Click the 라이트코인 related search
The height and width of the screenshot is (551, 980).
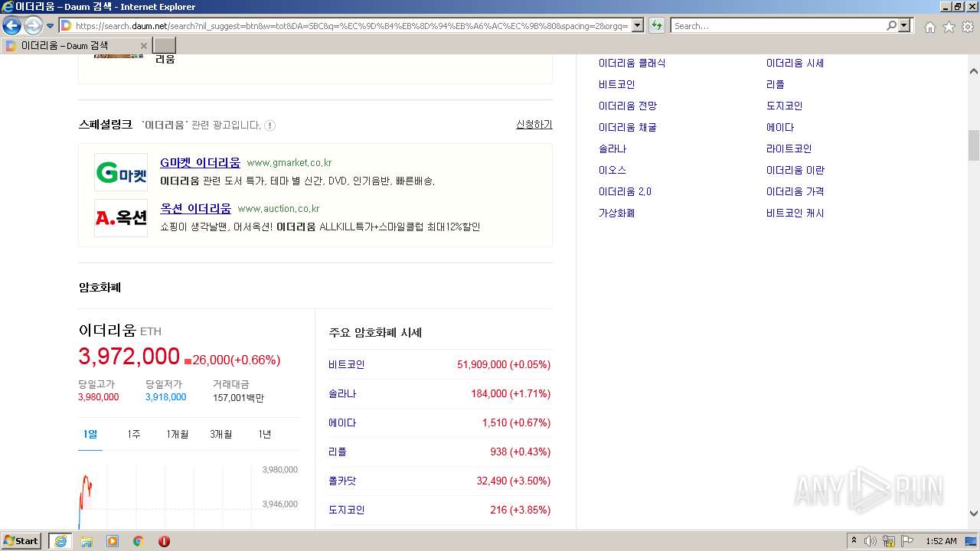(x=789, y=148)
